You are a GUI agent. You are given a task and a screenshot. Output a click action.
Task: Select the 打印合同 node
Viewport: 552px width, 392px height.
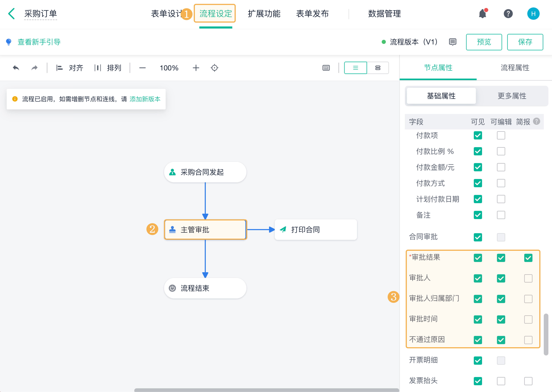coord(316,230)
